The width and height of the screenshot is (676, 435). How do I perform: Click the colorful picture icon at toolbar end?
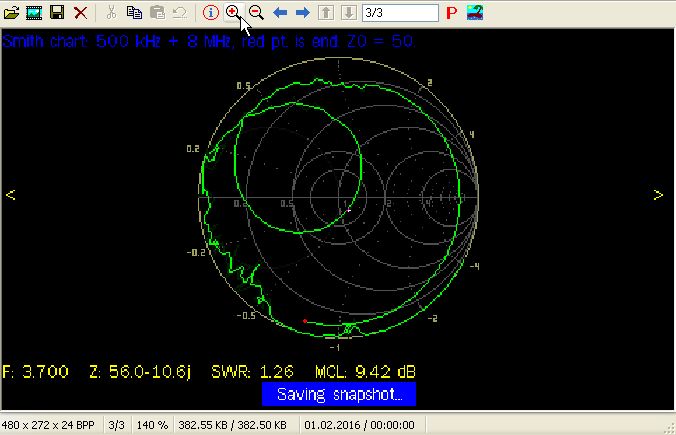tap(474, 13)
